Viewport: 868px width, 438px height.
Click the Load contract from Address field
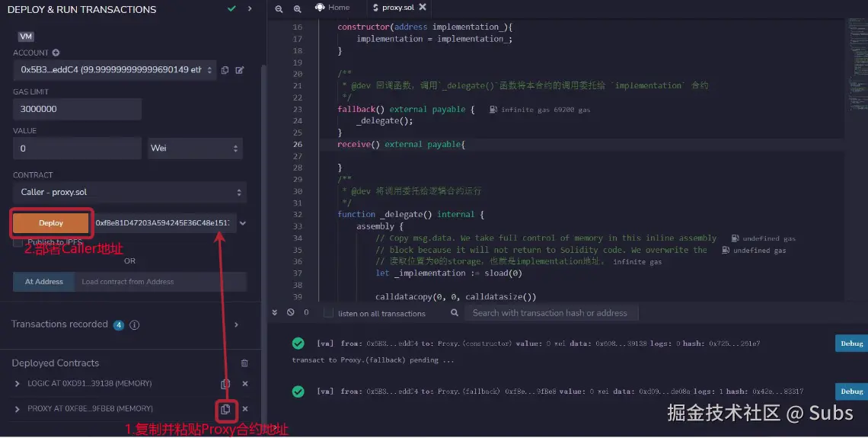click(161, 282)
